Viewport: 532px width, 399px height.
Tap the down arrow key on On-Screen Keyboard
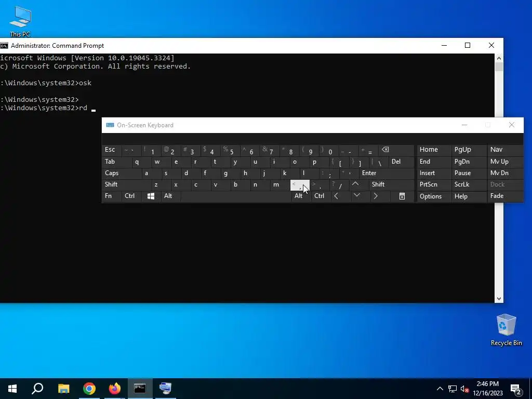point(356,196)
